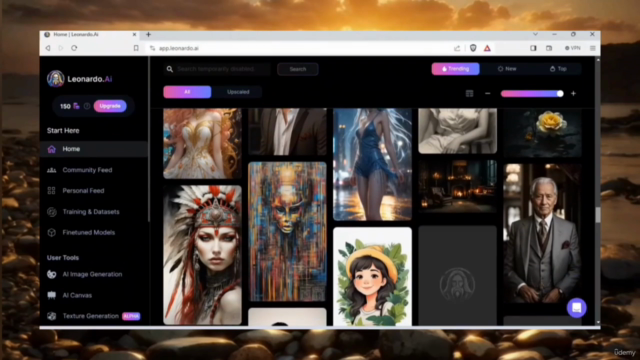Open a new browser tab
Image resolution: width=640 pixels, height=360 pixels.
click(148, 35)
